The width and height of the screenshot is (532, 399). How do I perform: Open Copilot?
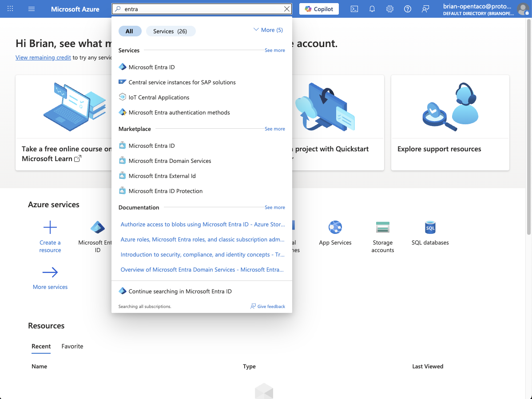pos(319,9)
